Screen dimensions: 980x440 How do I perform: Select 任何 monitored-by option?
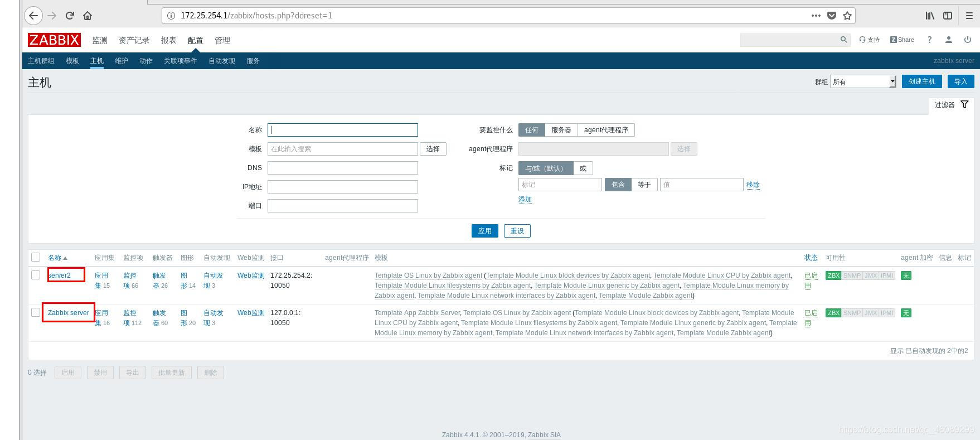pos(531,130)
